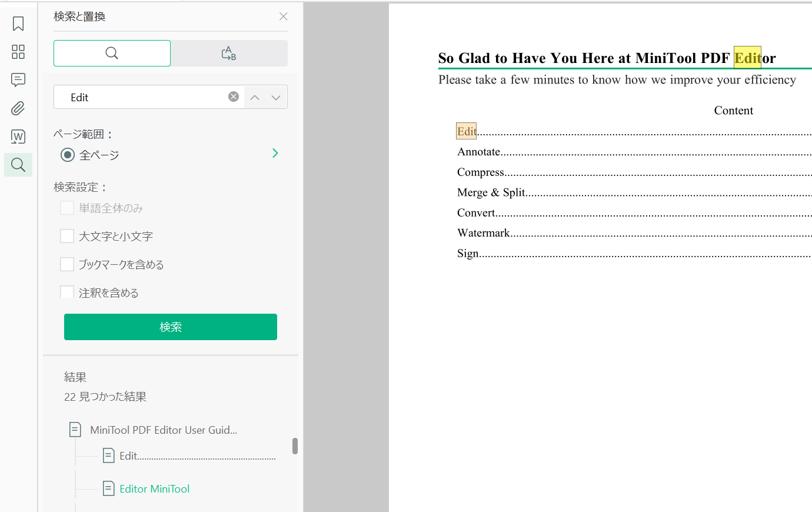Enable the 注釈を含める checkbox
This screenshot has width=812, height=512.
[67, 292]
